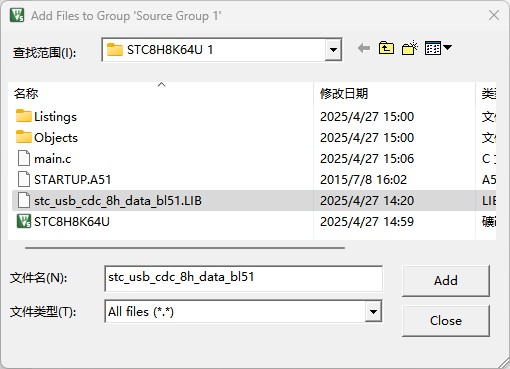Click the Add button
This screenshot has height=369, width=510.
pos(446,281)
